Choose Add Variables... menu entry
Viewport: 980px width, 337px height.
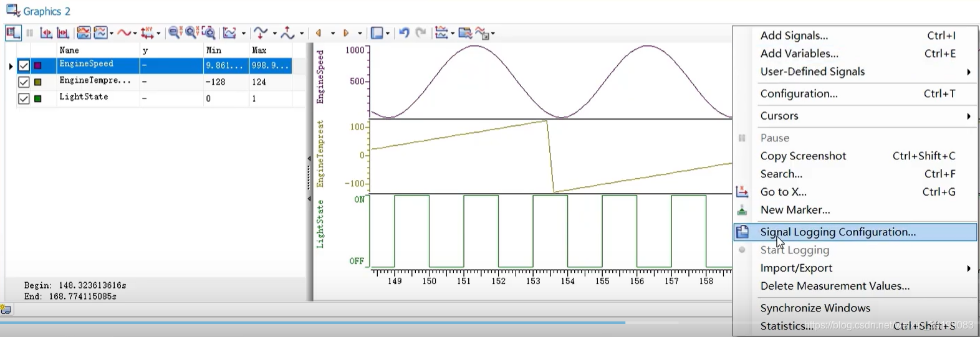tap(855, 54)
